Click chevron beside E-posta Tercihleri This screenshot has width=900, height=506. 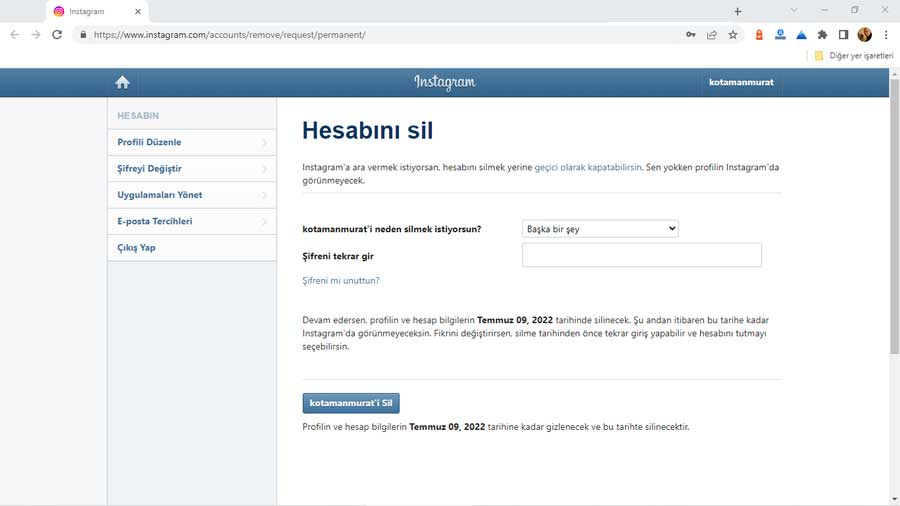(x=264, y=221)
